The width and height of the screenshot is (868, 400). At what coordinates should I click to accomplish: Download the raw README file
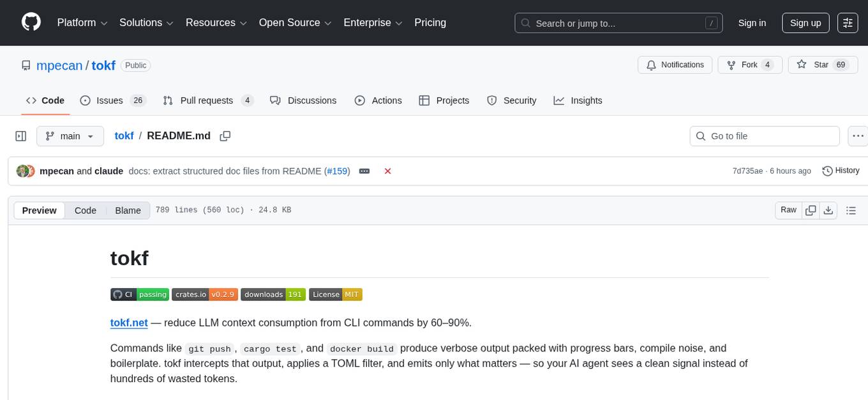(x=828, y=210)
